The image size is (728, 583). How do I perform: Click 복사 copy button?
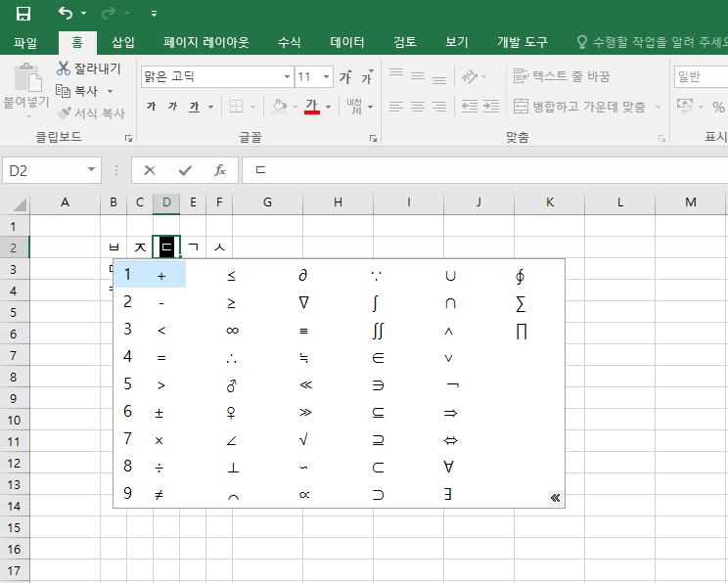77,91
